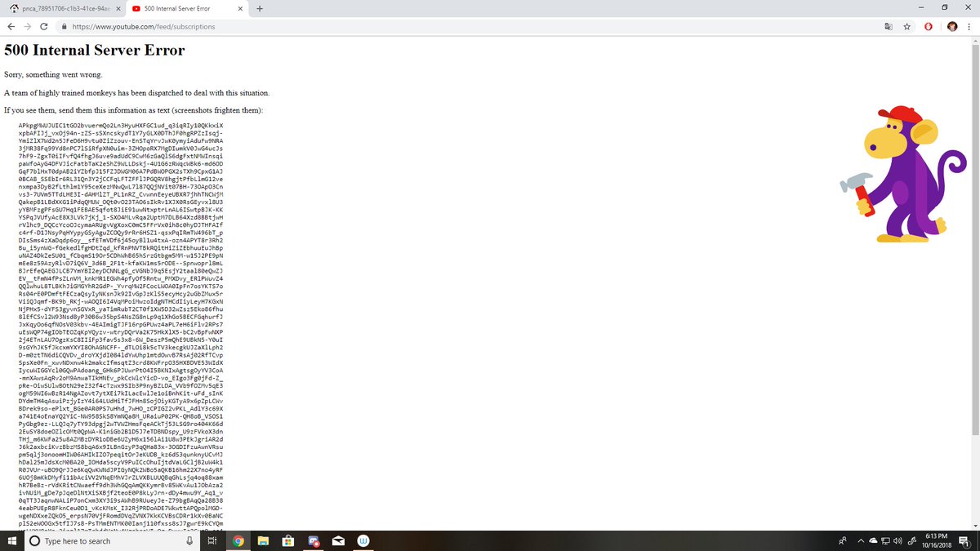Screen dimensions: 980x551
Task: Bookmark this page with the star icon
Action: (906, 26)
